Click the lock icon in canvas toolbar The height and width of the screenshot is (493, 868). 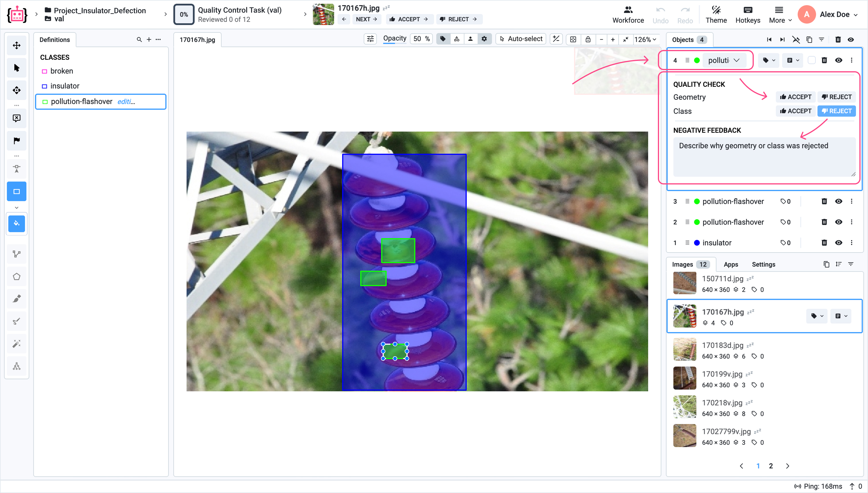coord(588,39)
